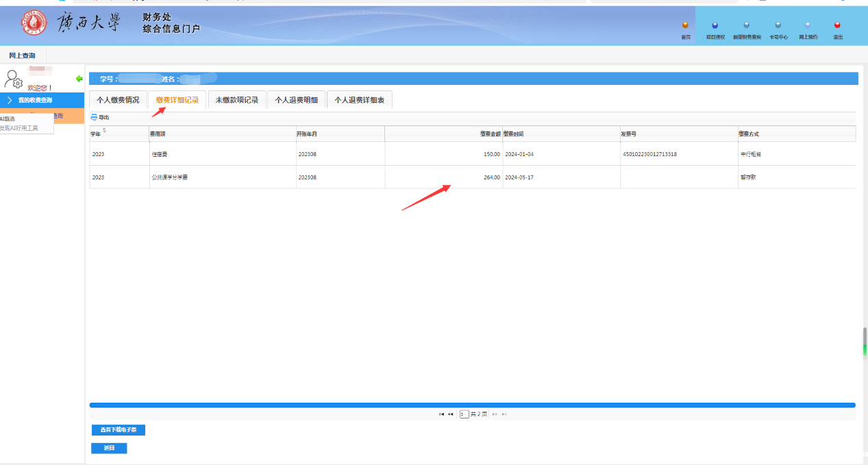This screenshot has width=868, height=465.
Task: Collapse sidebar with green arrow icon
Action: (x=79, y=79)
